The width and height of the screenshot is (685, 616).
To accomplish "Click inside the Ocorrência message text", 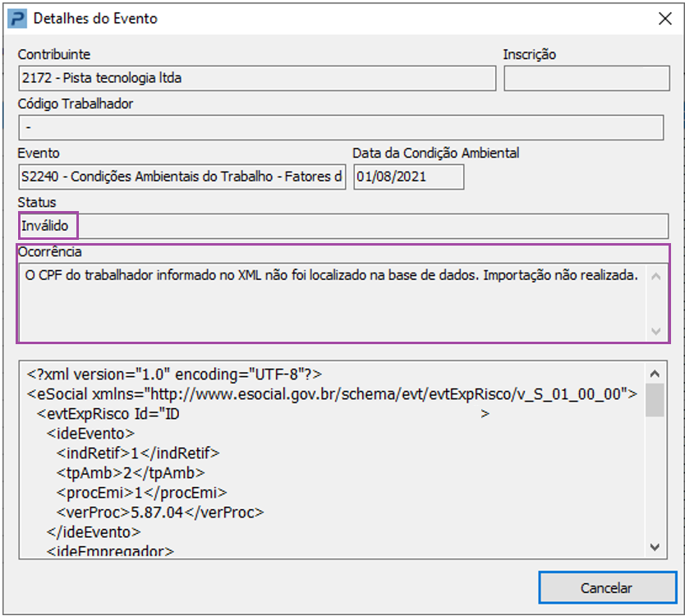I will pos(329,275).
